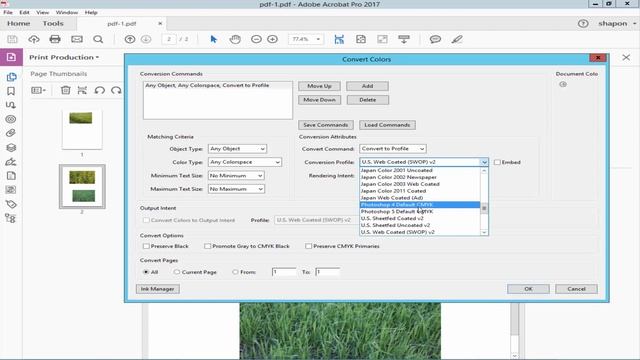Open the zoom percentage dropdown

point(318,39)
